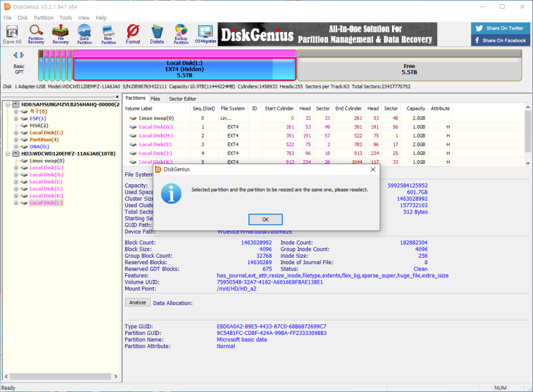Click the Format toolbar icon
Screen dimensions: 533x392
pos(133,34)
